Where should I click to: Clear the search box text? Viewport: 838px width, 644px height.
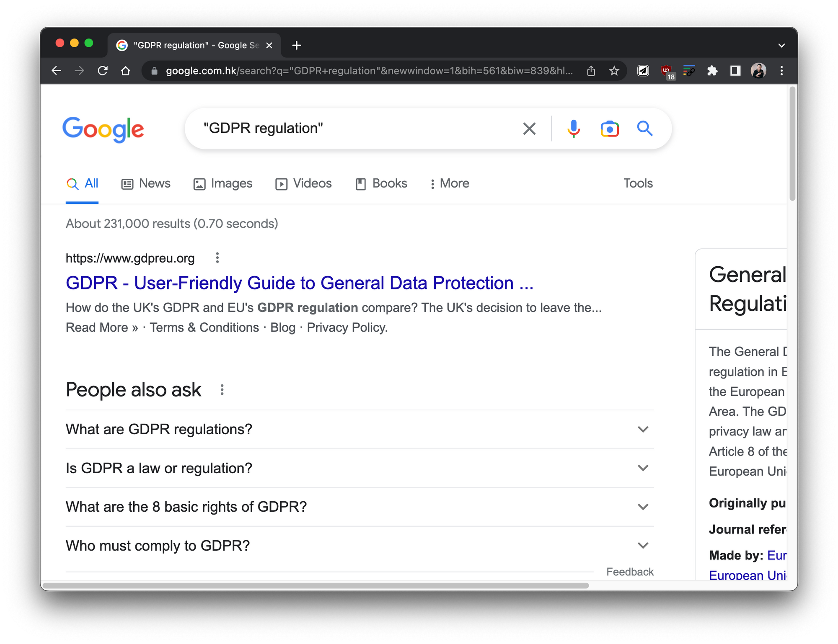tap(529, 129)
